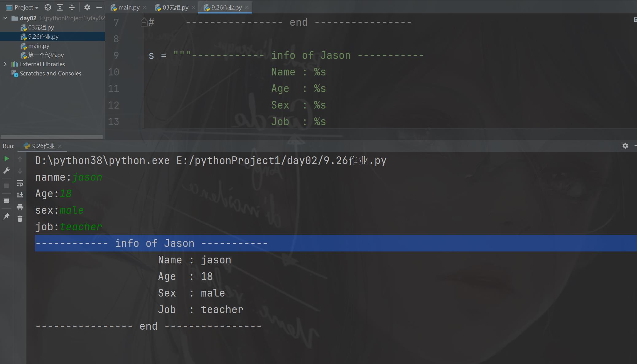Expand External Libraries node

5,64
